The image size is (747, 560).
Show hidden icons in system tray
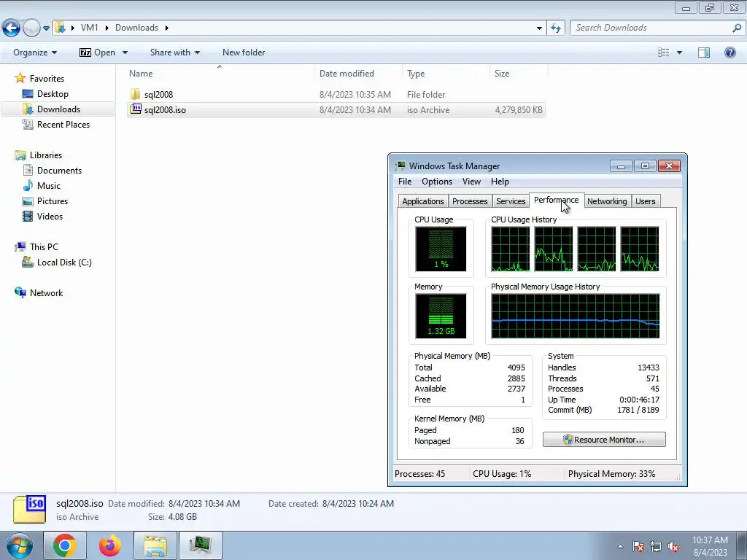620,546
